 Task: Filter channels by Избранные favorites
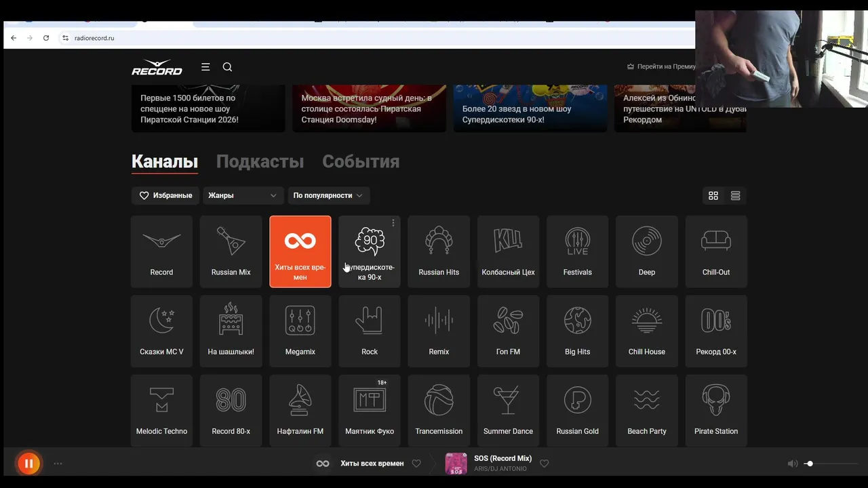[x=165, y=195]
